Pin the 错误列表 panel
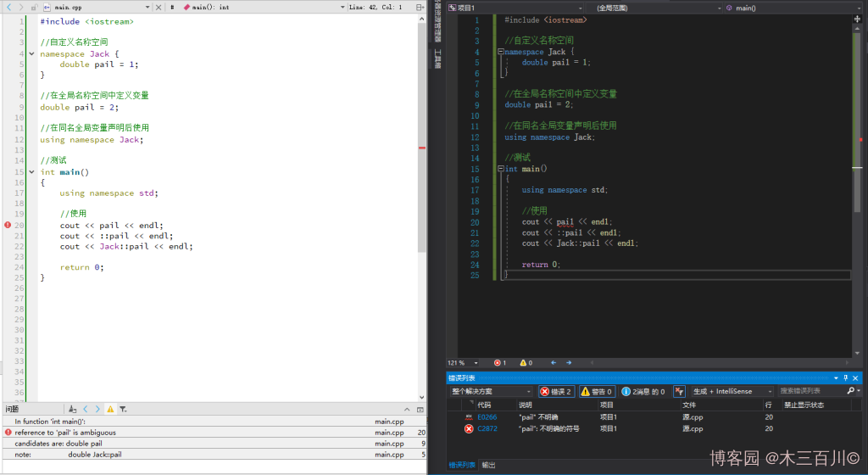The width and height of the screenshot is (868, 475). click(845, 377)
